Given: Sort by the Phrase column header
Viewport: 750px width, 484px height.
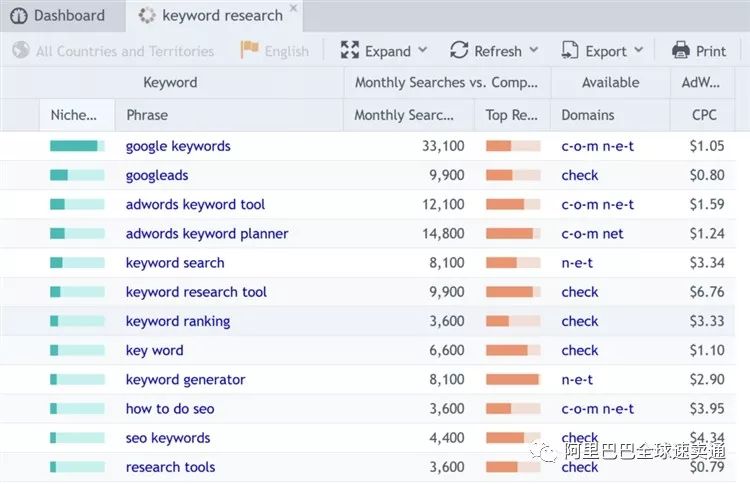Looking at the screenshot, I should click(x=147, y=115).
